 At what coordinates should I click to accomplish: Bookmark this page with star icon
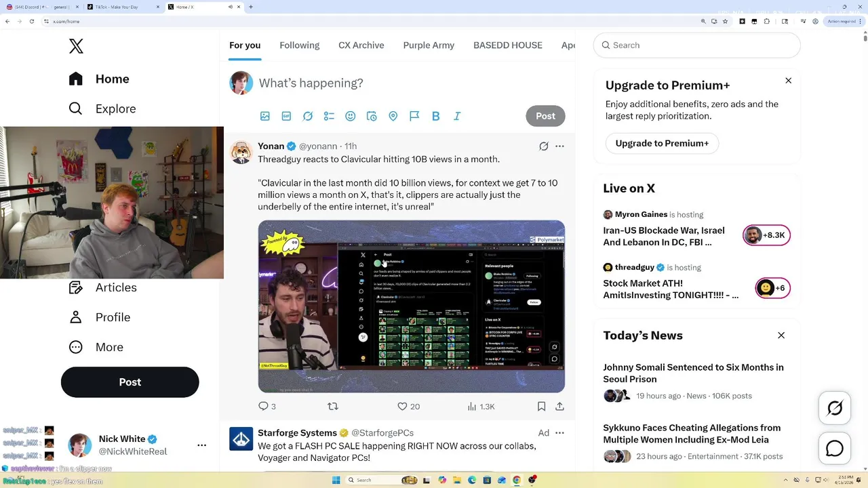726,21
